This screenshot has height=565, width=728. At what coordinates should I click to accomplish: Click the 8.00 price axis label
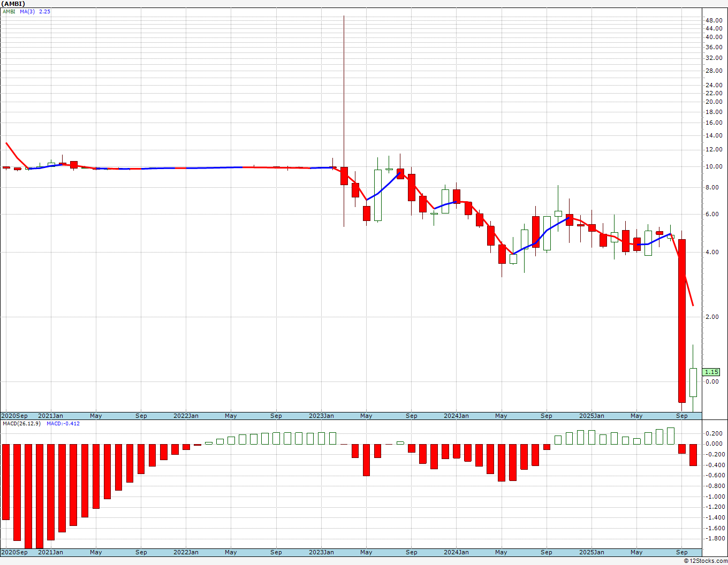click(x=712, y=187)
